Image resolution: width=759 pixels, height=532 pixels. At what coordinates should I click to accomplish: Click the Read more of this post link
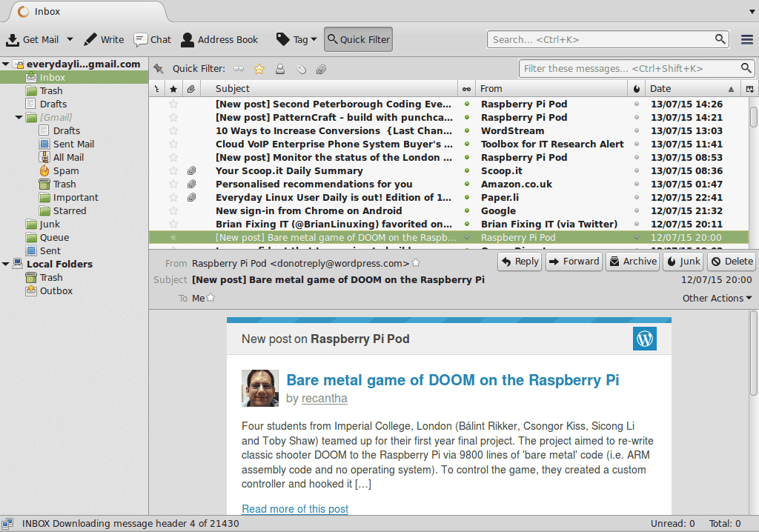coord(295,509)
